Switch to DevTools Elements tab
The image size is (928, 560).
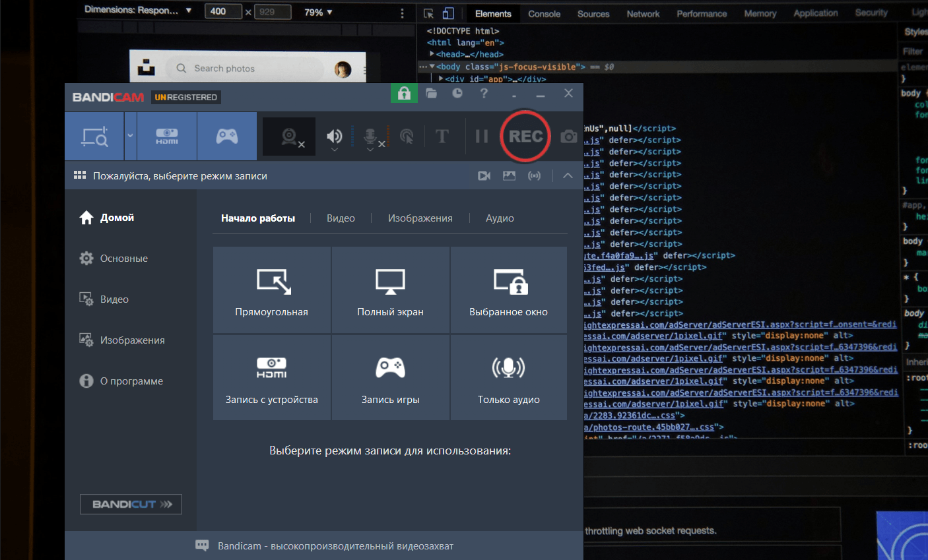click(x=493, y=13)
